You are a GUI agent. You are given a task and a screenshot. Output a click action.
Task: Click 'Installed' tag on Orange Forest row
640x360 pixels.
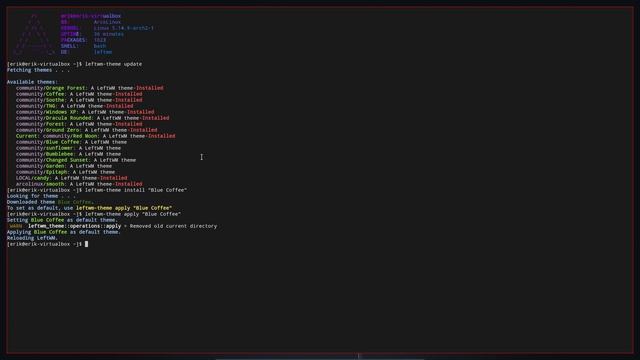150,88
